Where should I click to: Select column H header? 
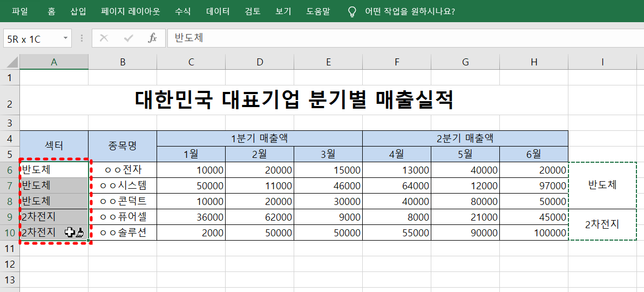[534, 62]
